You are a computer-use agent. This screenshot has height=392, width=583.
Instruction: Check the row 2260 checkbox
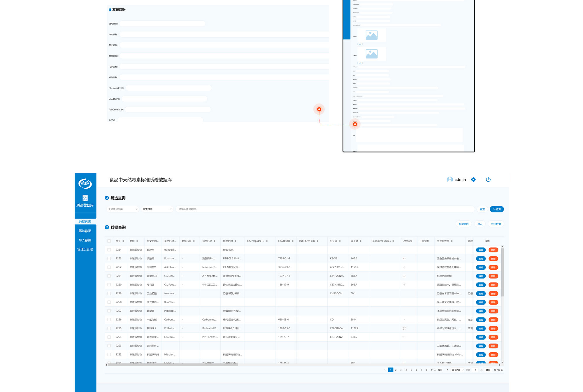click(x=109, y=285)
